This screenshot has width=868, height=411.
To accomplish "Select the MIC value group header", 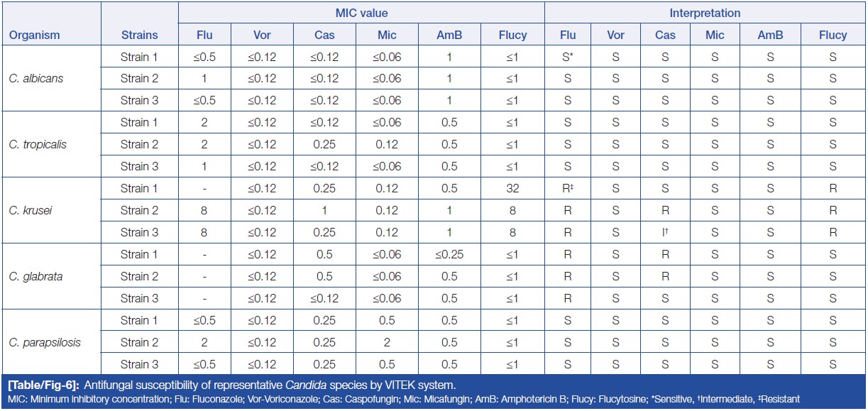I will point(361,13).
